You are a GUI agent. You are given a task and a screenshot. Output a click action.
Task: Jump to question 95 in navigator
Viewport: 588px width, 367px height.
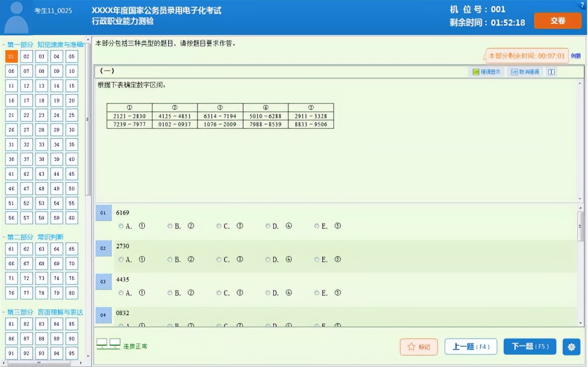pyautogui.click(x=72, y=353)
